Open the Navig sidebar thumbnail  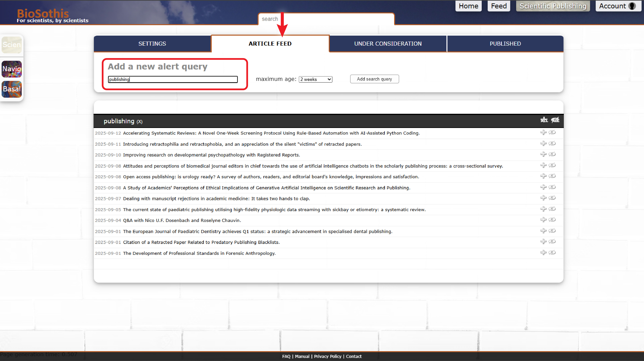click(x=11, y=69)
